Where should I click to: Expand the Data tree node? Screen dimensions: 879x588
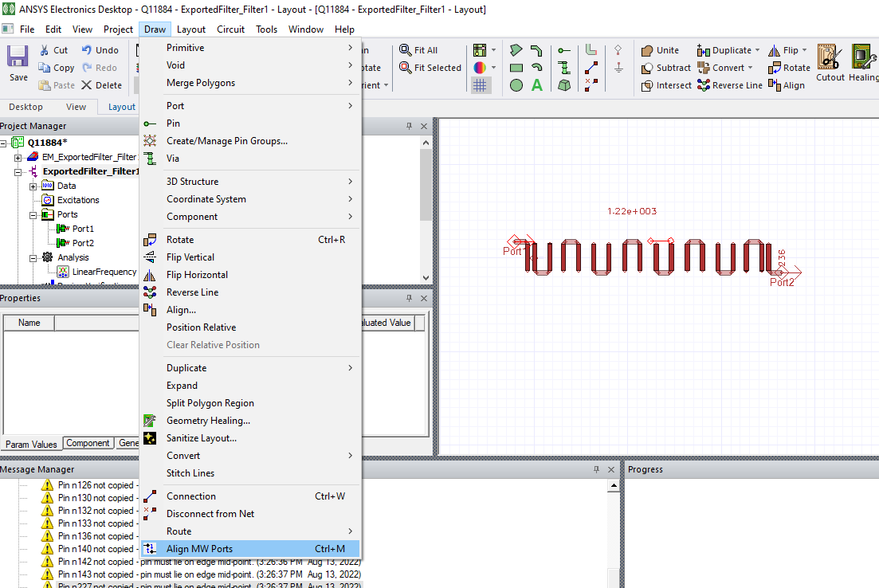click(33, 186)
